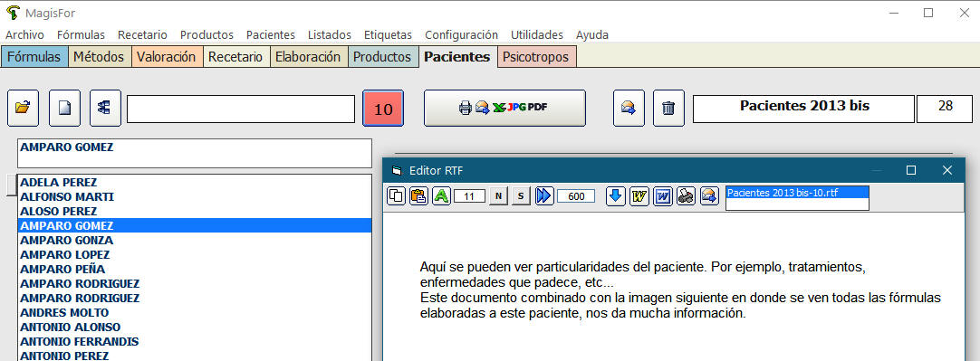Open the Pacientes menu in menu bar

tap(271, 35)
